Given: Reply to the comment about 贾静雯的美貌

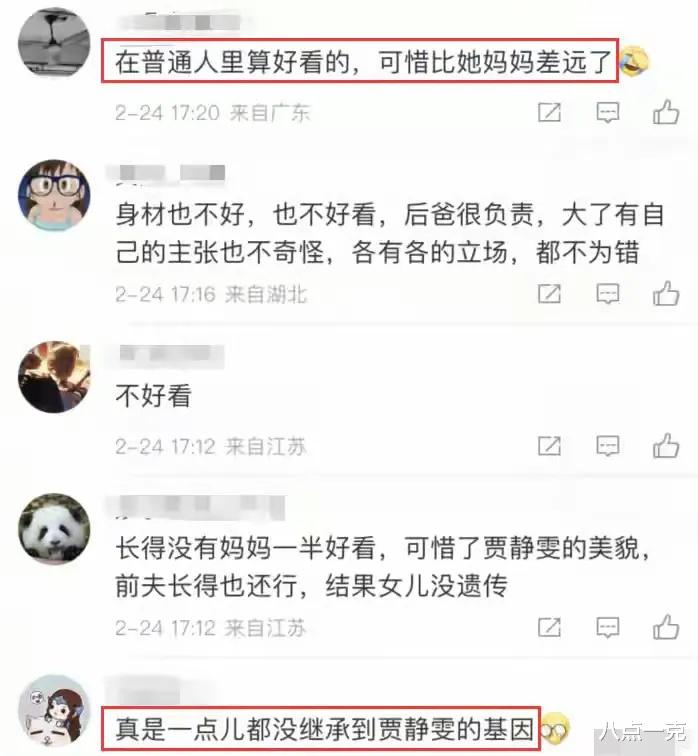Looking at the screenshot, I should coord(608,627).
